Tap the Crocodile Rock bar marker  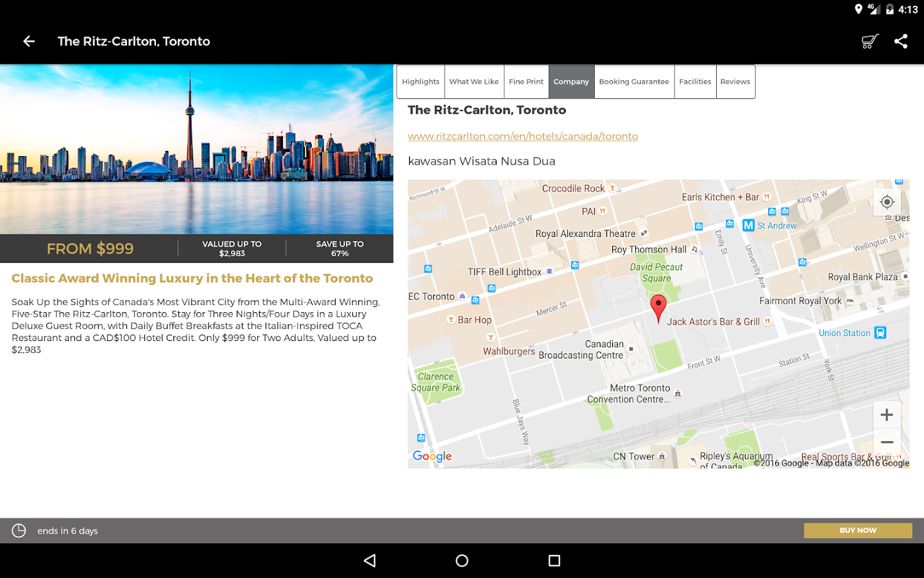coord(612,188)
